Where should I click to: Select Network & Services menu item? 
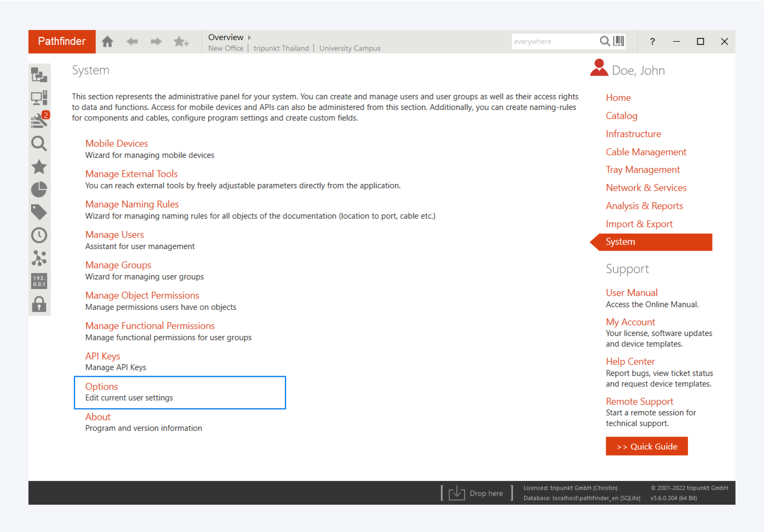646,188
